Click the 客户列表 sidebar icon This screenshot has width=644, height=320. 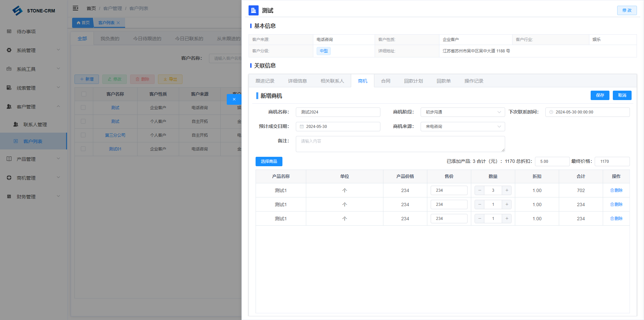[16, 141]
